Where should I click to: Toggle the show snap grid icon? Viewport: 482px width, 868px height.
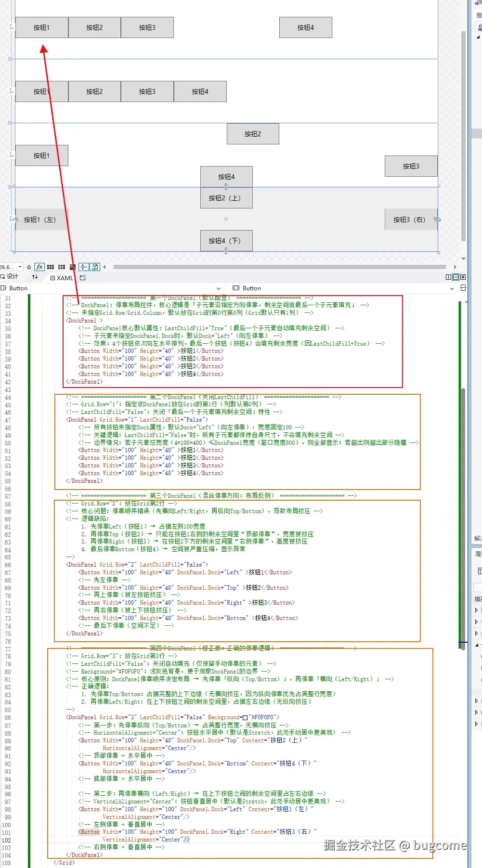point(51,267)
